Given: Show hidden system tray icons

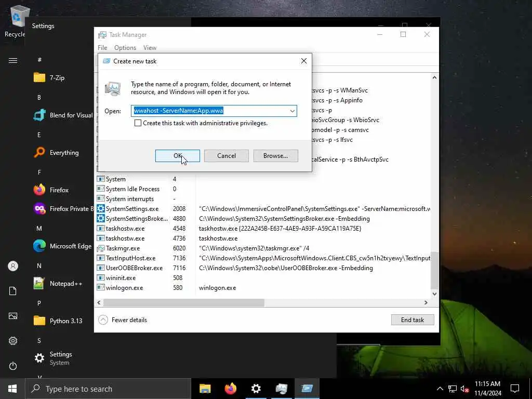Looking at the screenshot, I should click(440, 389).
